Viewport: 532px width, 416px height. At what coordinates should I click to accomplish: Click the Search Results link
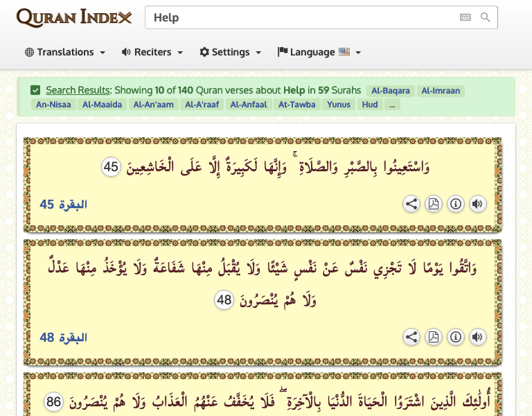click(78, 90)
